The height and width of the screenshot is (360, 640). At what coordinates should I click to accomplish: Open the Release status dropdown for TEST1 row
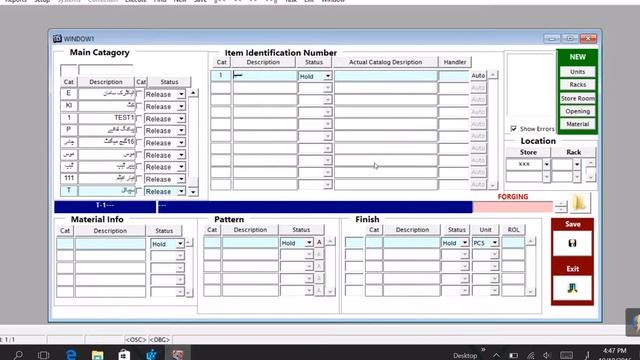point(181,119)
